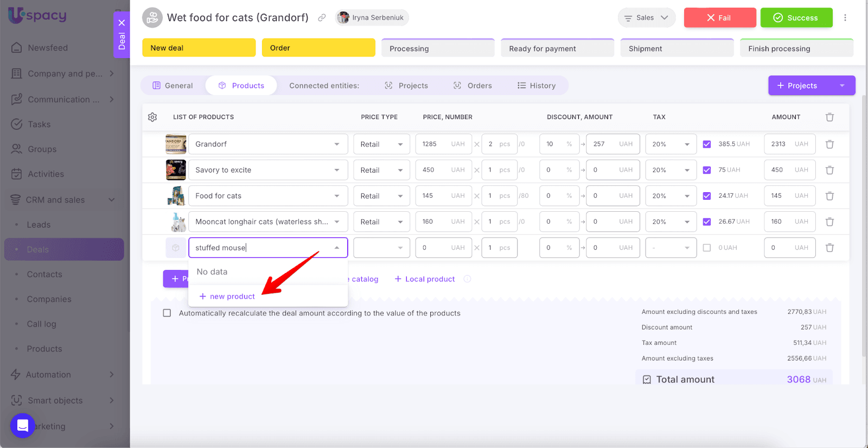Click the green Success button

click(796, 18)
